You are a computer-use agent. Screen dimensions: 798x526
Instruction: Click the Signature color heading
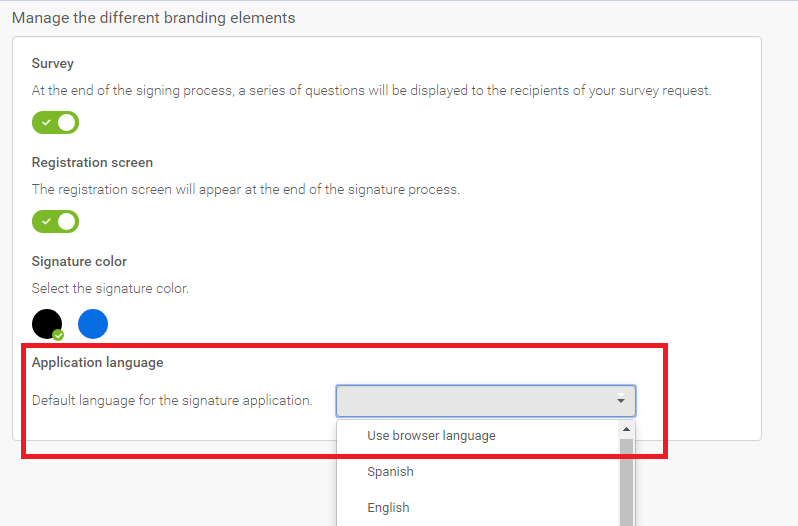click(x=79, y=261)
